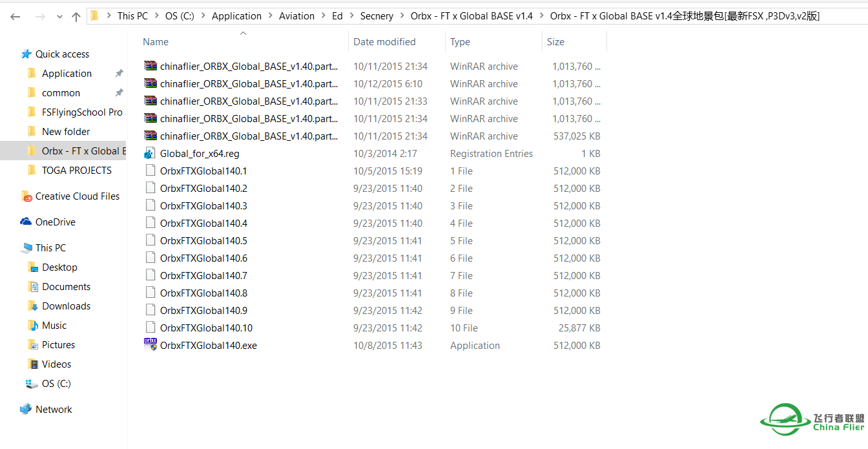Viewport: 868px width, 449px height.
Task: Open Creative Cloud Files icon
Action: tap(26, 196)
